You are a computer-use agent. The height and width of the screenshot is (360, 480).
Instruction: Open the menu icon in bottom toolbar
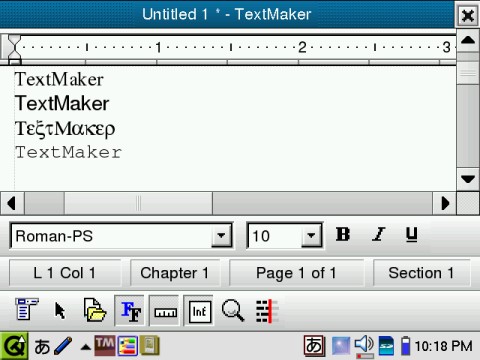pos(27,309)
